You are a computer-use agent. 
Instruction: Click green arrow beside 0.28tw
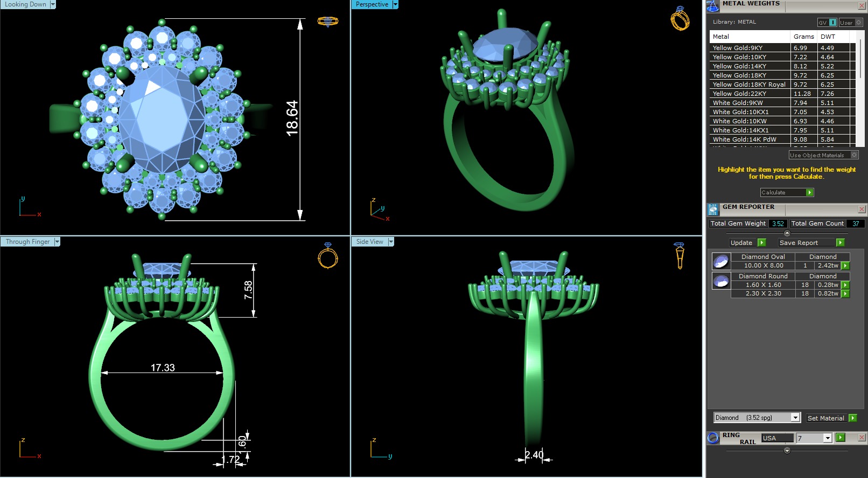[845, 285]
